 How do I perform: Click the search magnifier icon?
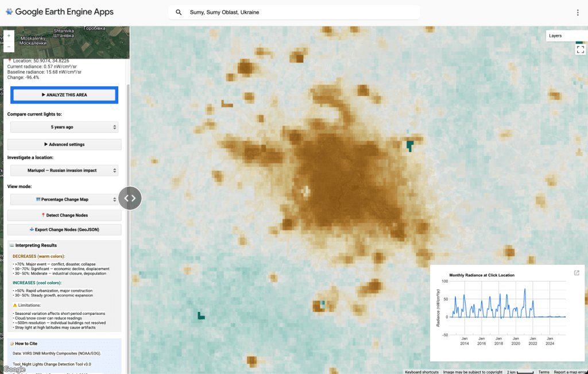179,13
